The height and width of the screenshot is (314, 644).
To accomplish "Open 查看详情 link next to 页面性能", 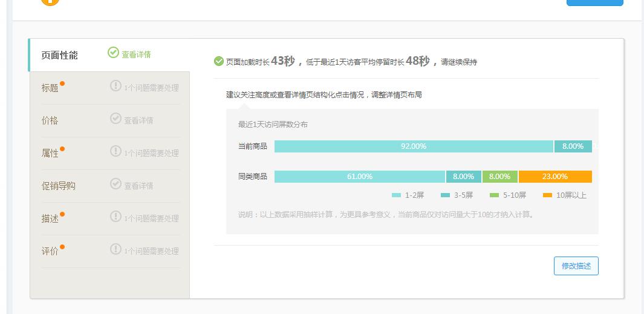I will pos(136,54).
